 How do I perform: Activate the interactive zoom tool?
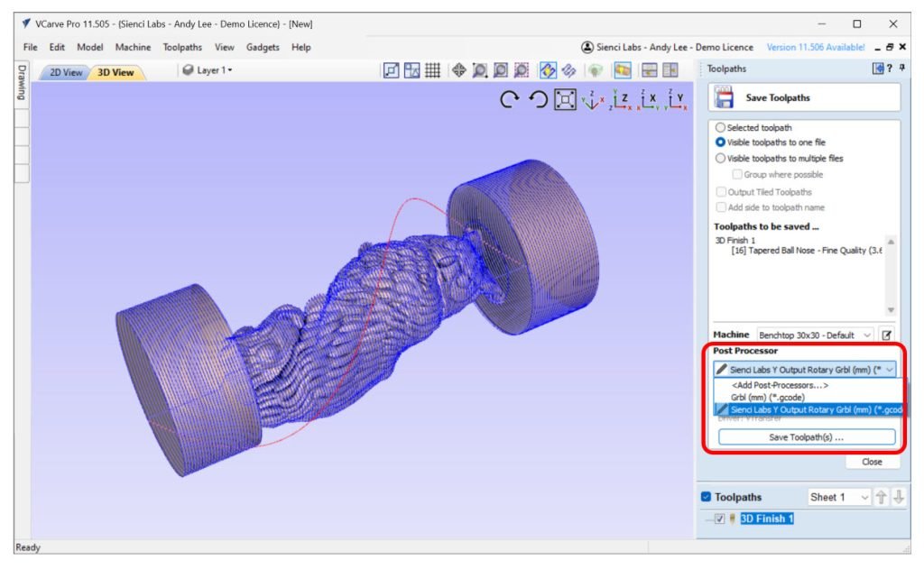pyautogui.click(x=479, y=70)
